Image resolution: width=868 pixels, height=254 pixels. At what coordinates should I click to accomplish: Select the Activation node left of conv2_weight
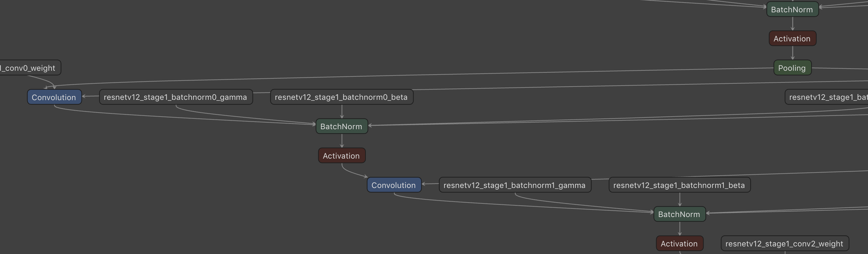(x=679, y=244)
